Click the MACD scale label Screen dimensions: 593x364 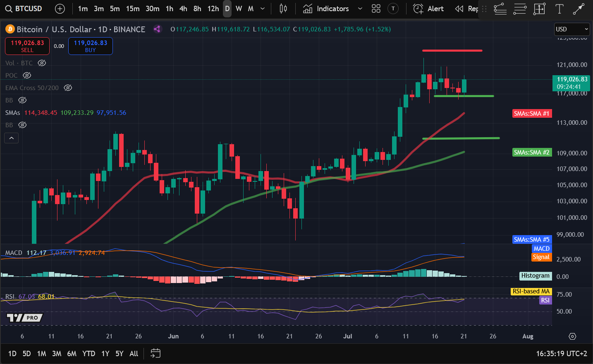pos(541,249)
